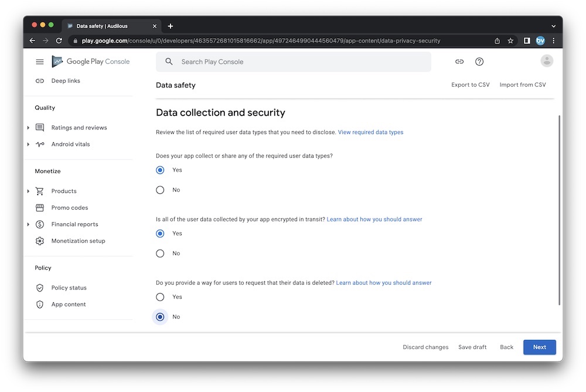Screen dimensions: 586x392
Task: Open the account avatar menu
Action: [x=547, y=61]
